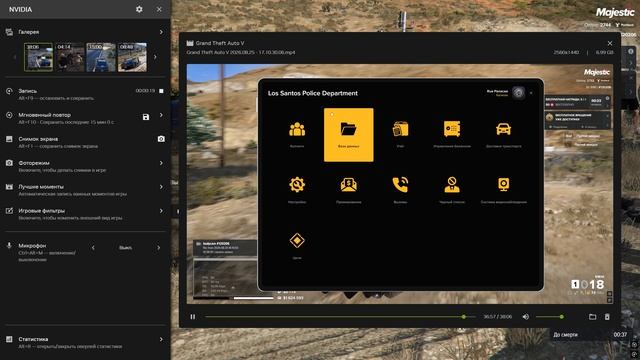Click the Статистика label
Image resolution: width=640 pixels, height=360 pixels.
coord(33,339)
